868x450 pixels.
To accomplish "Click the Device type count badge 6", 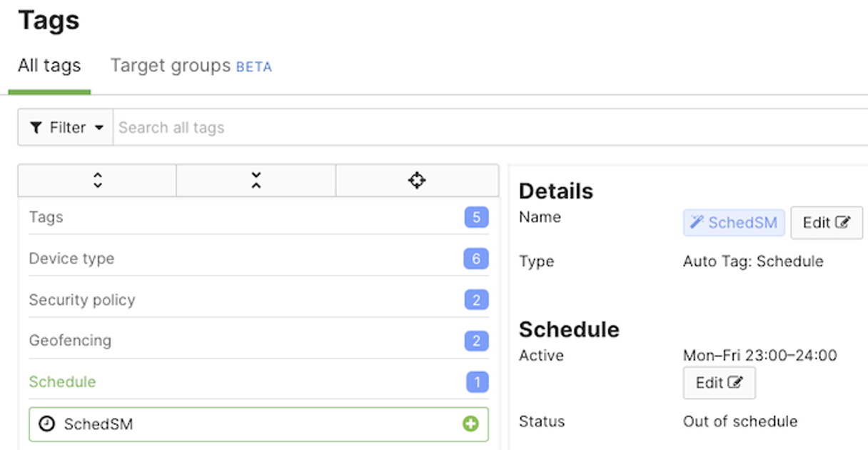I will 476,259.
